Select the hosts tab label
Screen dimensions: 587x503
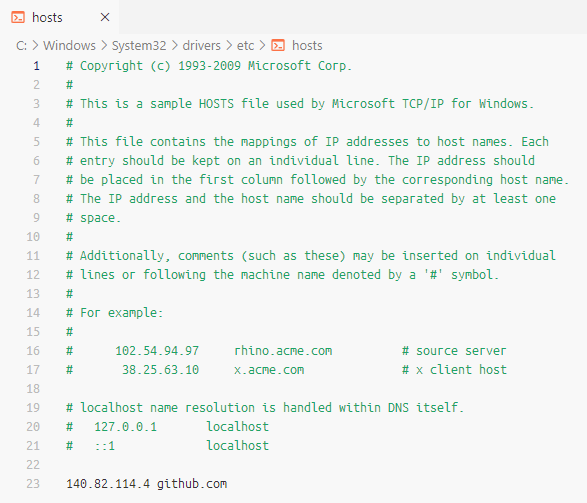47,17
